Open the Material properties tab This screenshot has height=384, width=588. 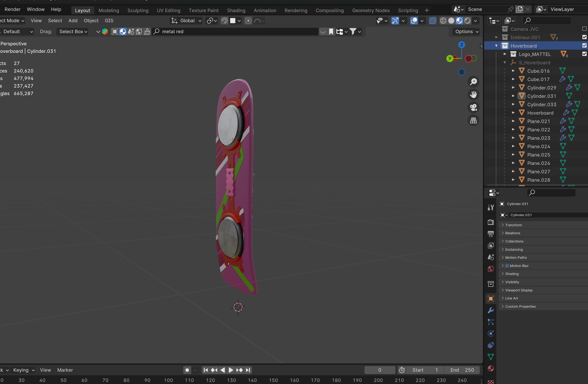point(491,368)
